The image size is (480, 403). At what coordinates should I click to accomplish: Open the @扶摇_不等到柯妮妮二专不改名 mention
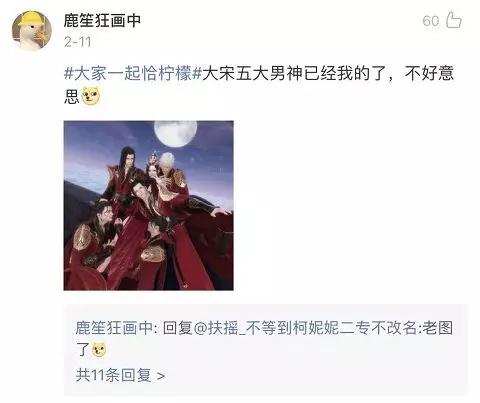pos(304,328)
